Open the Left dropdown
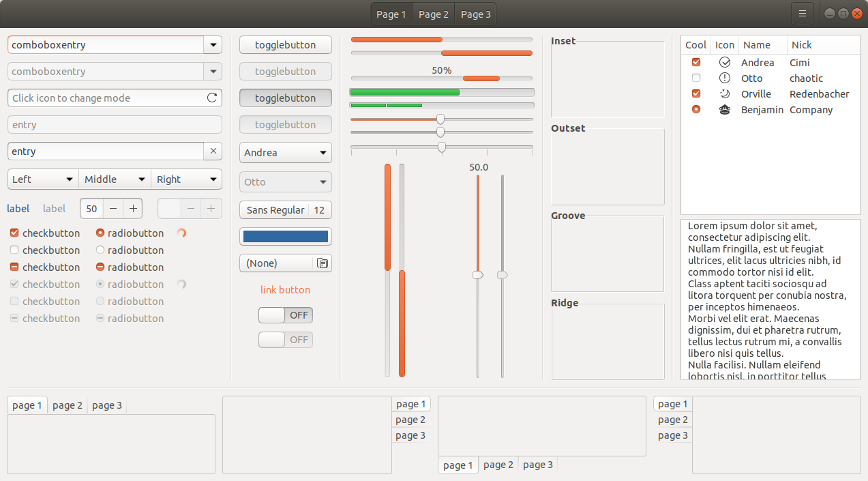This screenshot has height=481, width=868. click(x=43, y=179)
